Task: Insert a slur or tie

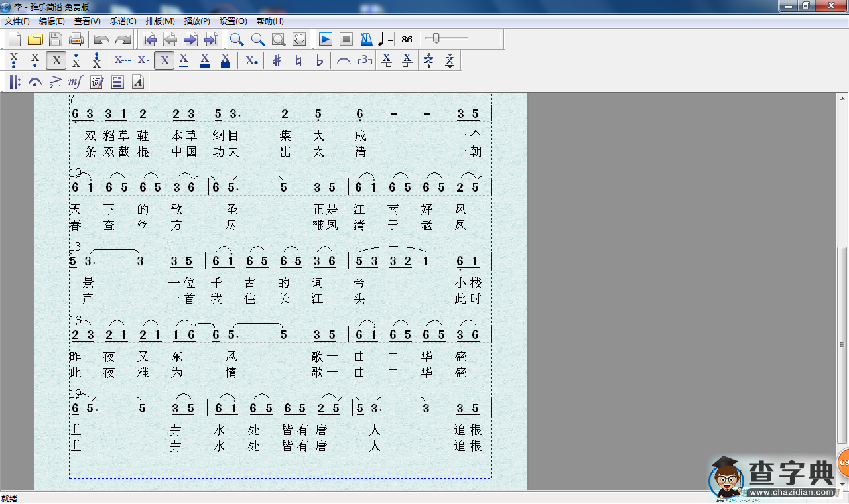Action: pos(344,61)
